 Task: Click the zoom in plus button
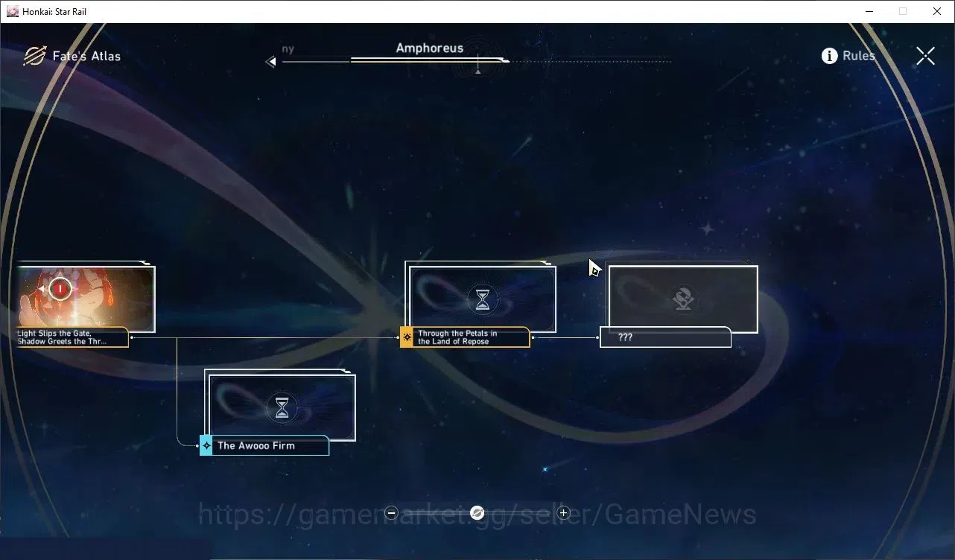[563, 512]
